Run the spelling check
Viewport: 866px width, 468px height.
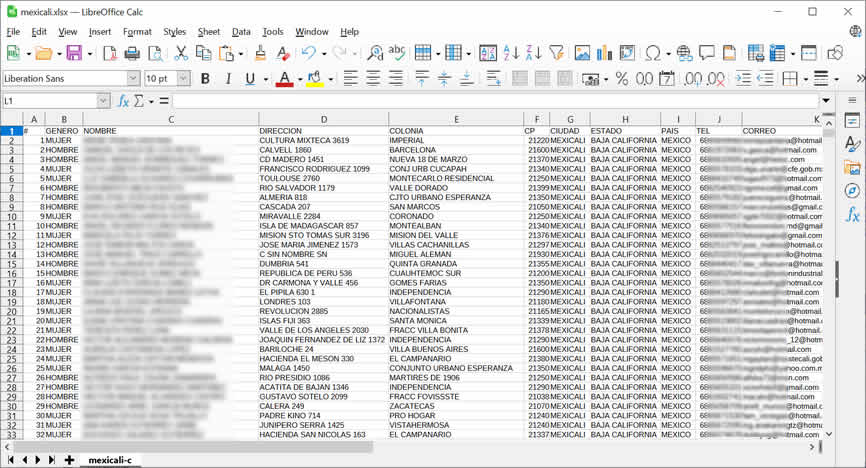pos(397,53)
